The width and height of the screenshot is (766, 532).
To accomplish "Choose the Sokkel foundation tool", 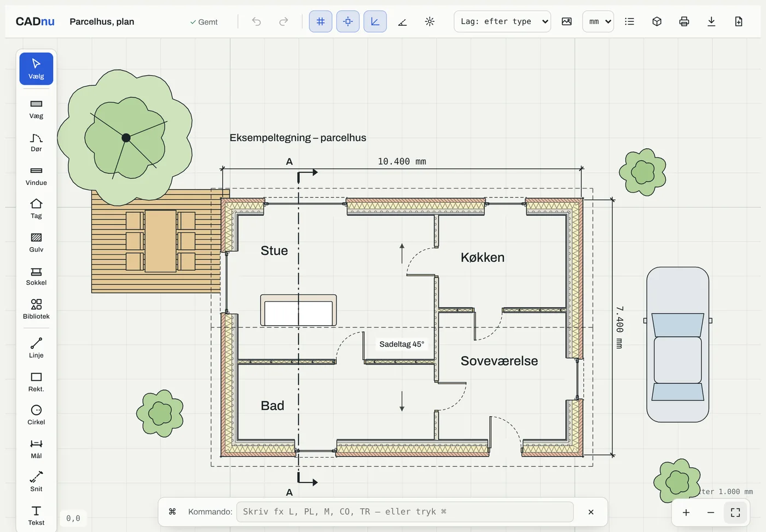I will [36, 276].
